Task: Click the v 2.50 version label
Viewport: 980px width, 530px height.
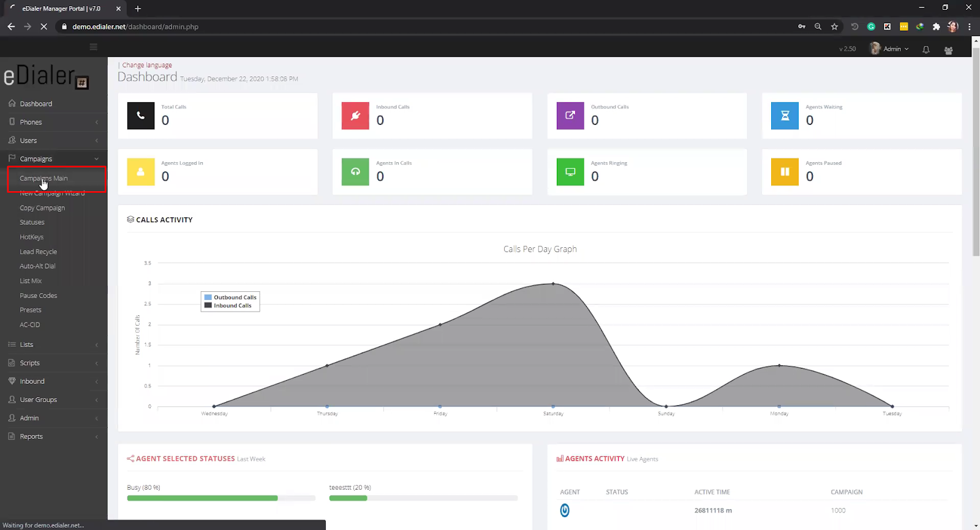Action: (x=848, y=49)
